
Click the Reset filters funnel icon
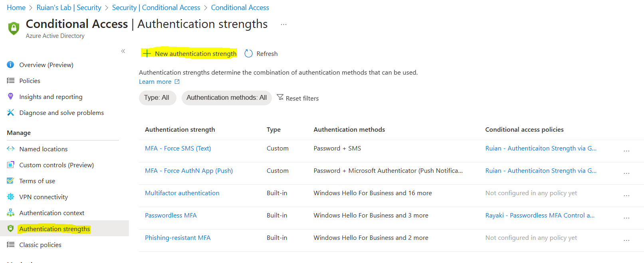click(280, 97)
